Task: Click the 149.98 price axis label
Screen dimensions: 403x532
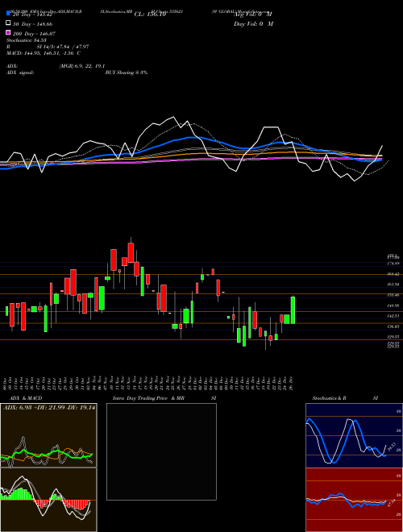Action: pos(394,305)
